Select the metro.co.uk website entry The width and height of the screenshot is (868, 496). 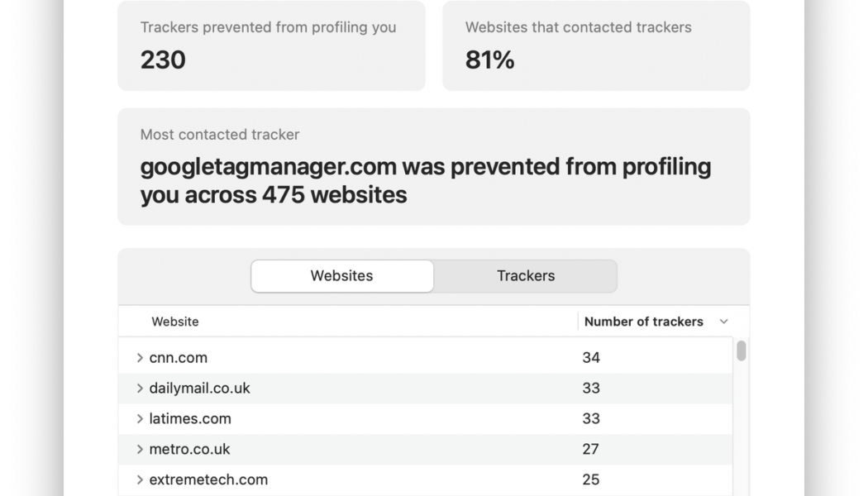pos(189,450)
